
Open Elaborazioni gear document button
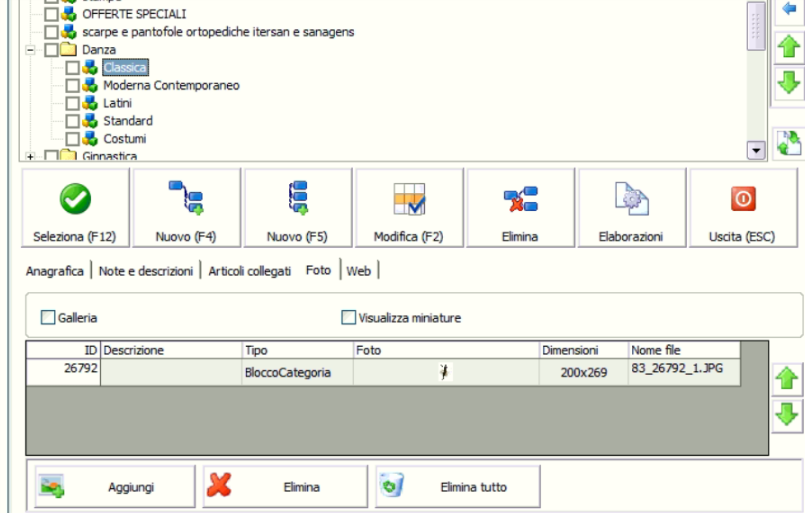632,208
